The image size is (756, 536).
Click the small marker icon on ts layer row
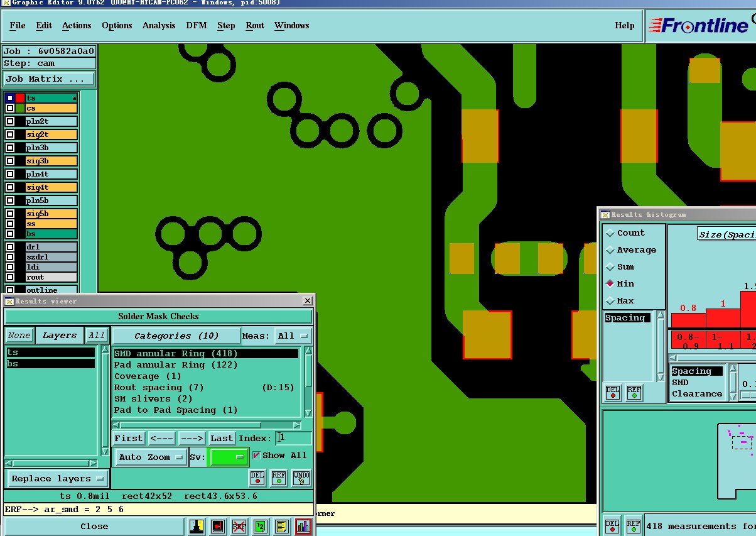(x=74, y=98)
